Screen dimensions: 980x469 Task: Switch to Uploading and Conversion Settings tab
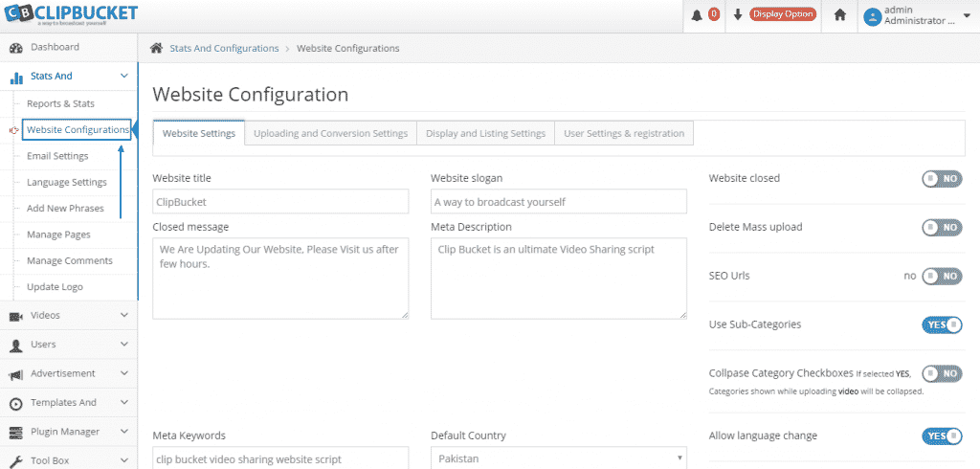pyautogui.click(x=330, y=133)
